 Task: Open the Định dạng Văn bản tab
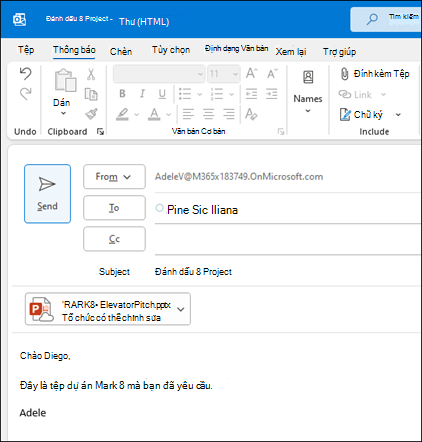click(237, 49)
